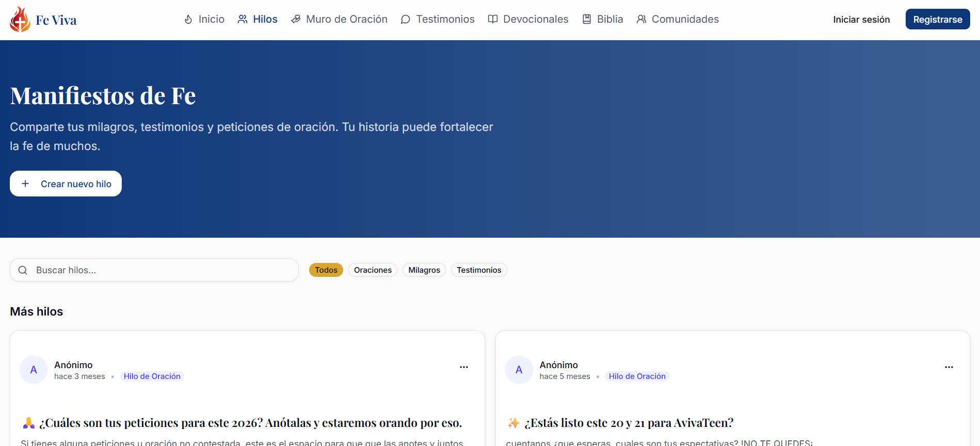The height and width of the screenshot is (446, 980).
Task: Click the flame icon beside Inicio
Action: tap(188, 20)
